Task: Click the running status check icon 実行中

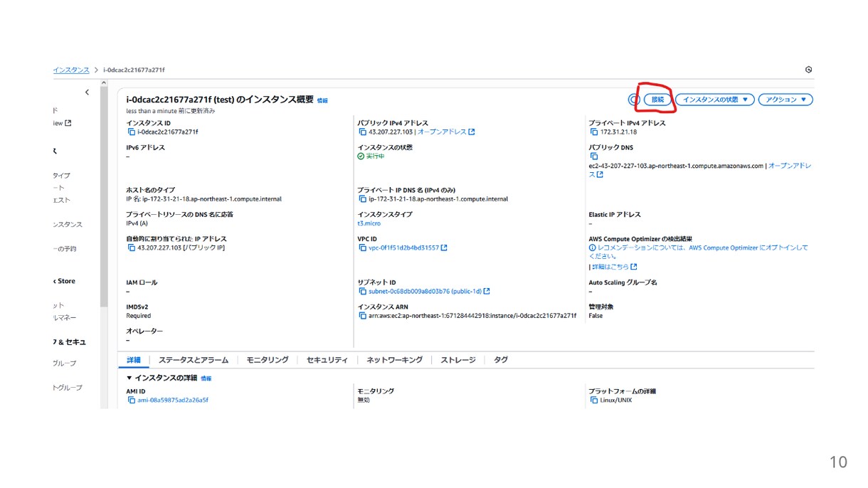Action: click(361, 157)
